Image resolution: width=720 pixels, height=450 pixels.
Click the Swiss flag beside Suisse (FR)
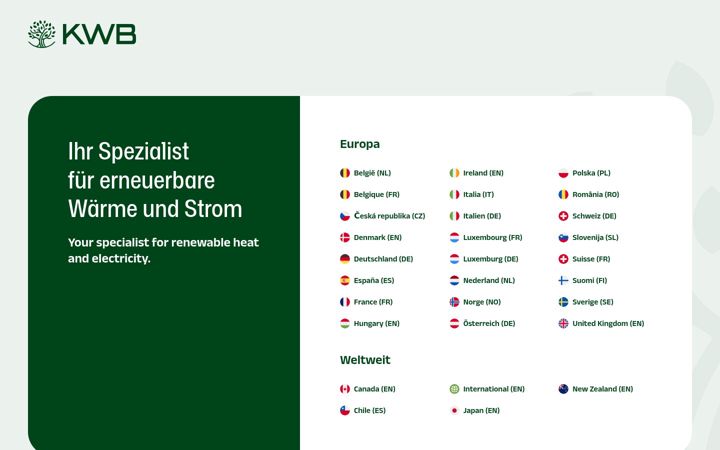tap(563, 259)
